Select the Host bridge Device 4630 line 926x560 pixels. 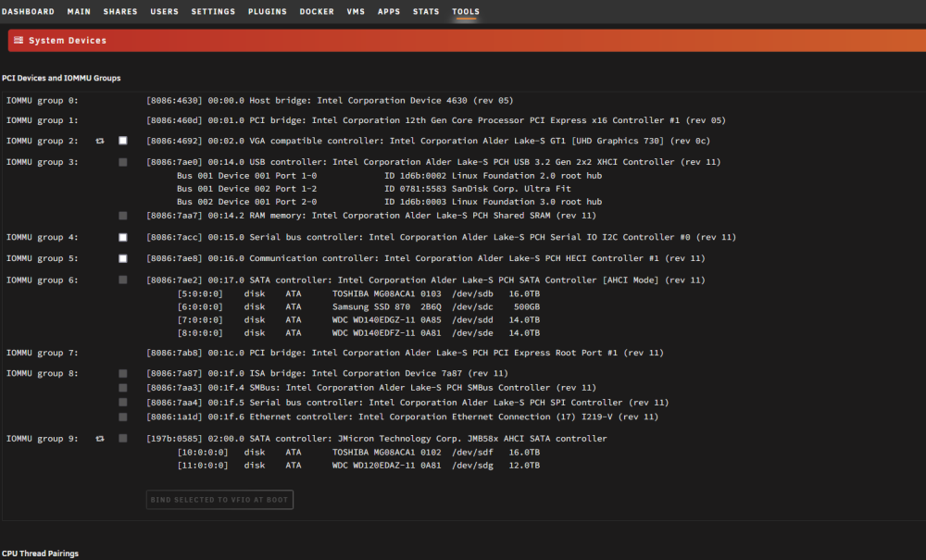330,100
